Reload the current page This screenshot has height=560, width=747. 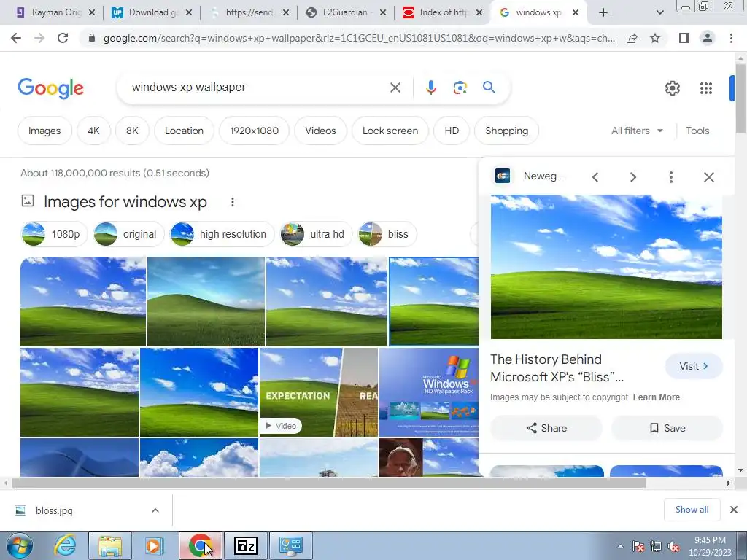pyautogui.click(x=63, y=38)
